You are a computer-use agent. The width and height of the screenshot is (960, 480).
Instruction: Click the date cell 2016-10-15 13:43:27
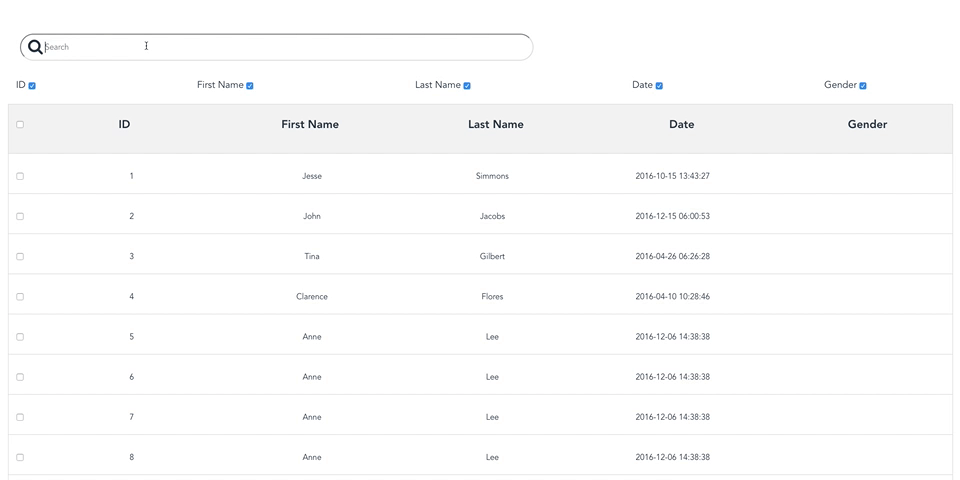pyautogui.click(x=672, y=176)
